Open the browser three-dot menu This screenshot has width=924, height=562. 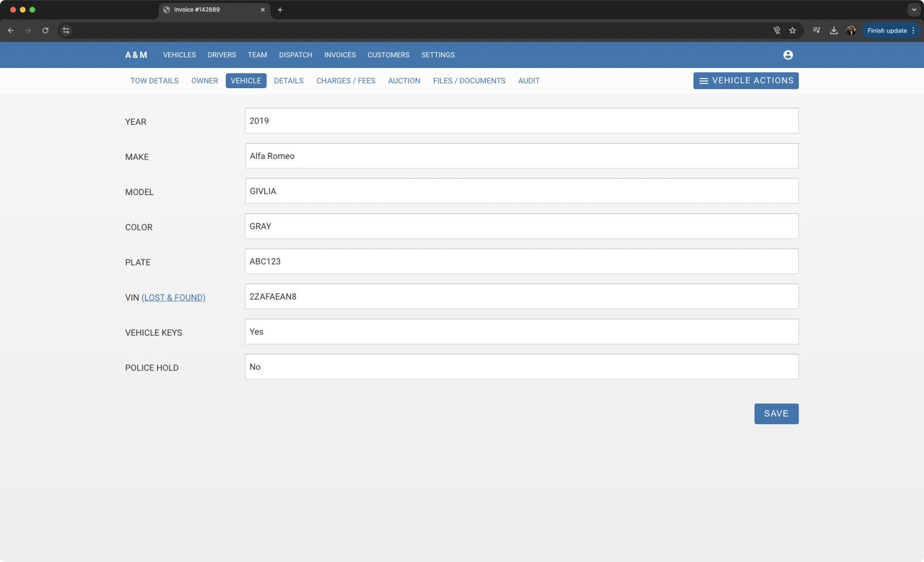(x=913, y=30)
